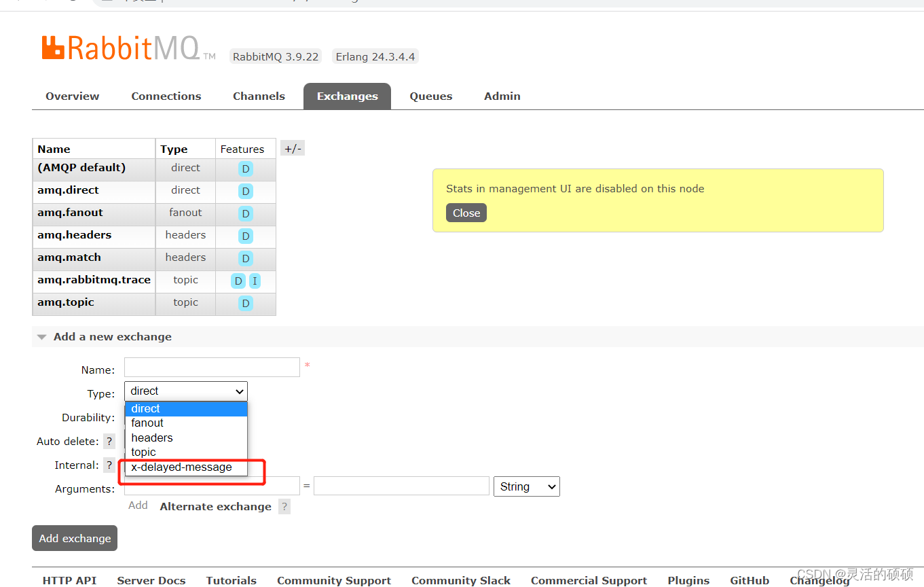This screenshot has width=924, height=587.
Task: Click the durable "D" badge on amq.direct
Action: (x=246, y=191)
